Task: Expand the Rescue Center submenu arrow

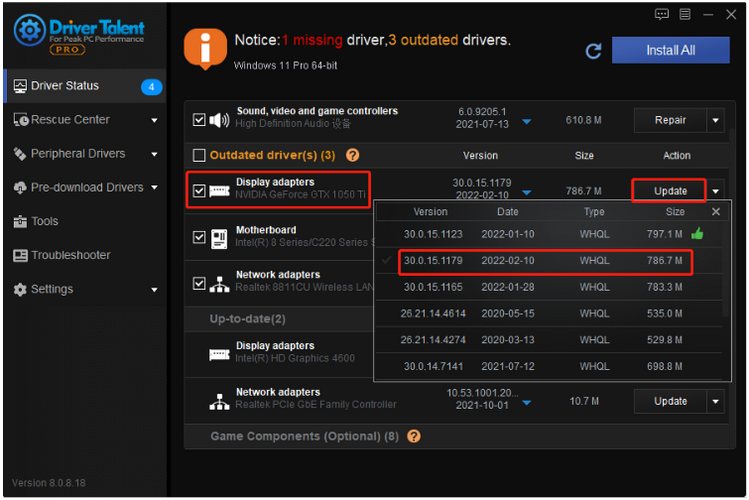Action: pyautogui.click(x=154, y=120)
